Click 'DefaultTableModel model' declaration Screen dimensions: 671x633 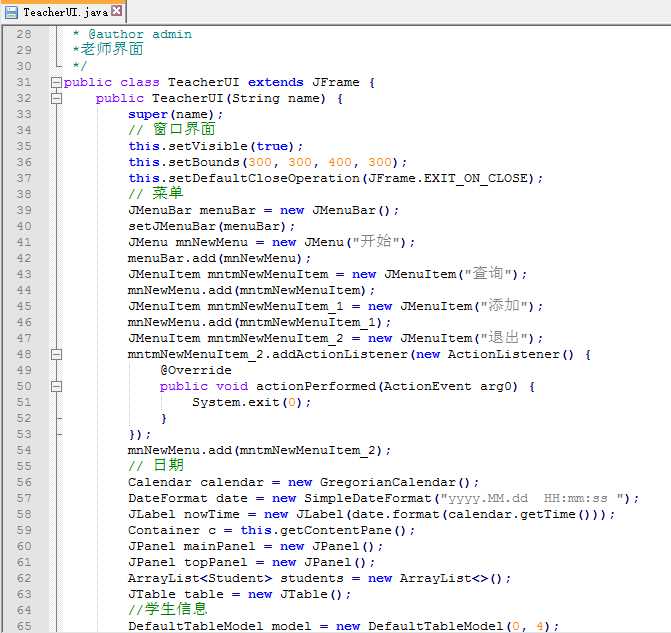pos(220,626)
